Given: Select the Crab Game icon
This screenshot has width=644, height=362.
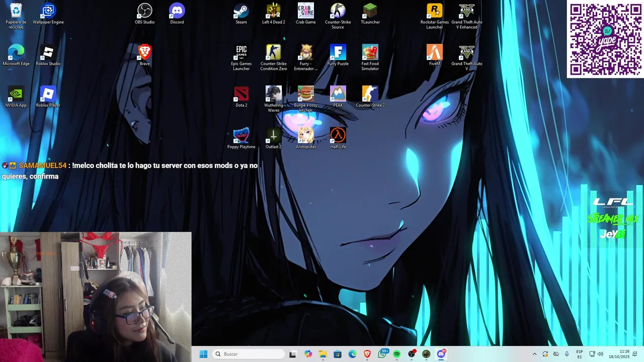Looking at the screenshot, I should coord(306,14).
